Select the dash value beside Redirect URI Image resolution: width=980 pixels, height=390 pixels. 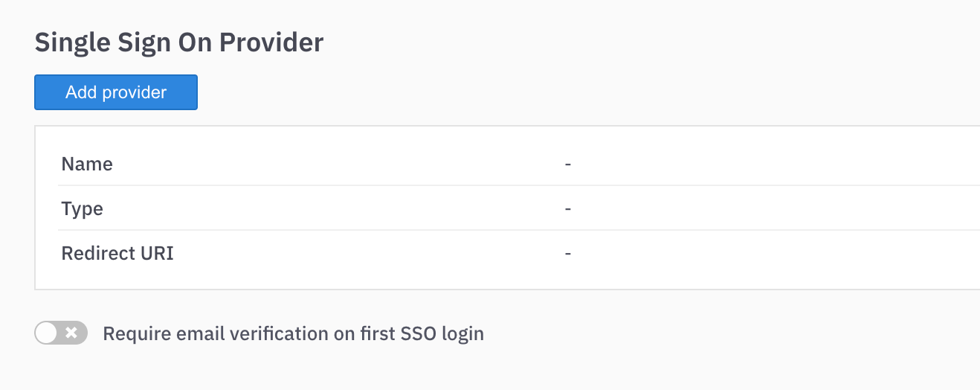coord(567,253)
